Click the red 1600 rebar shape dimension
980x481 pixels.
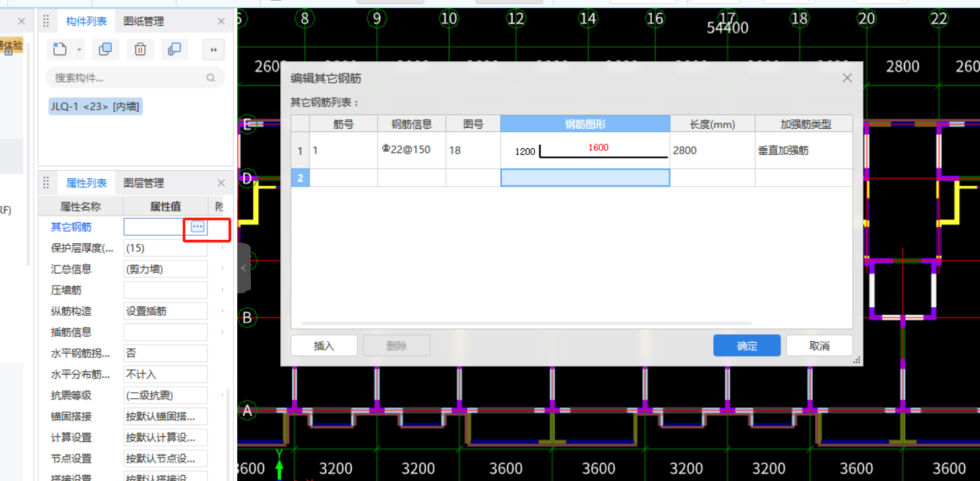598,148
